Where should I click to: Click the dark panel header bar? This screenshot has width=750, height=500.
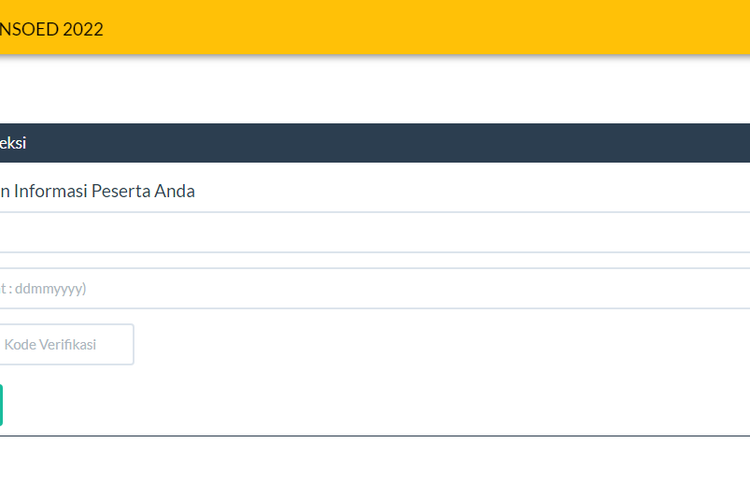tap(375, 143)
